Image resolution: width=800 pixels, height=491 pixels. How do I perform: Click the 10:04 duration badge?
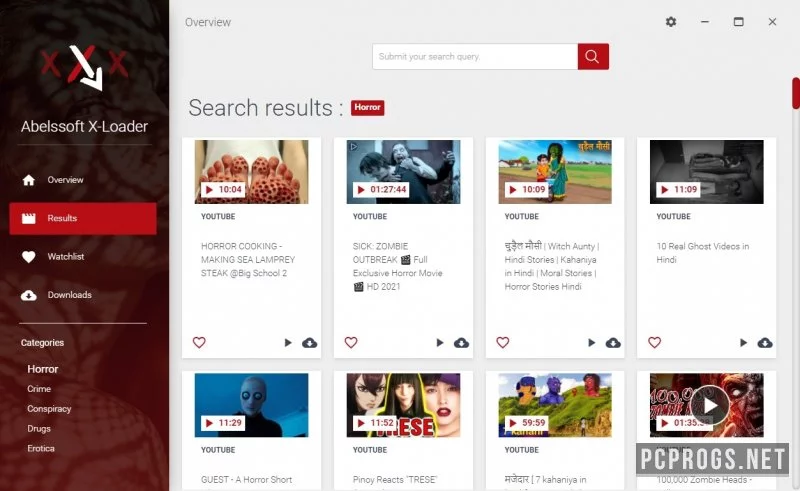click(223, 189)
